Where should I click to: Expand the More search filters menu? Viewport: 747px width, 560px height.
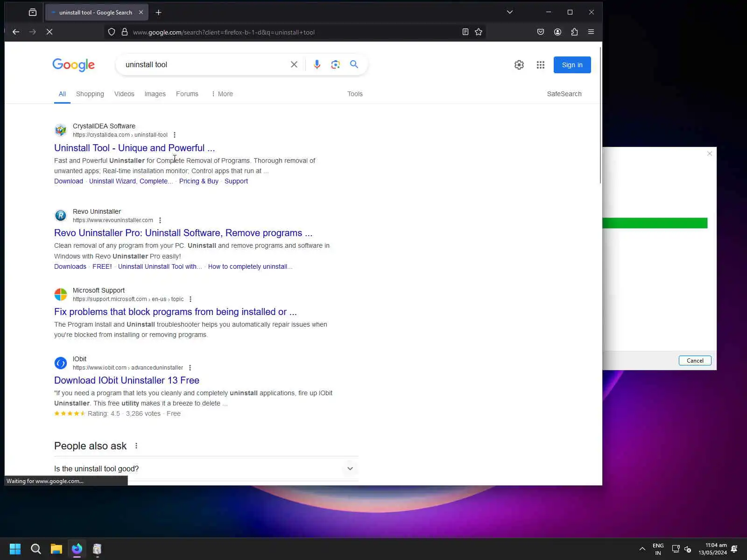click(x=222, y=94)
